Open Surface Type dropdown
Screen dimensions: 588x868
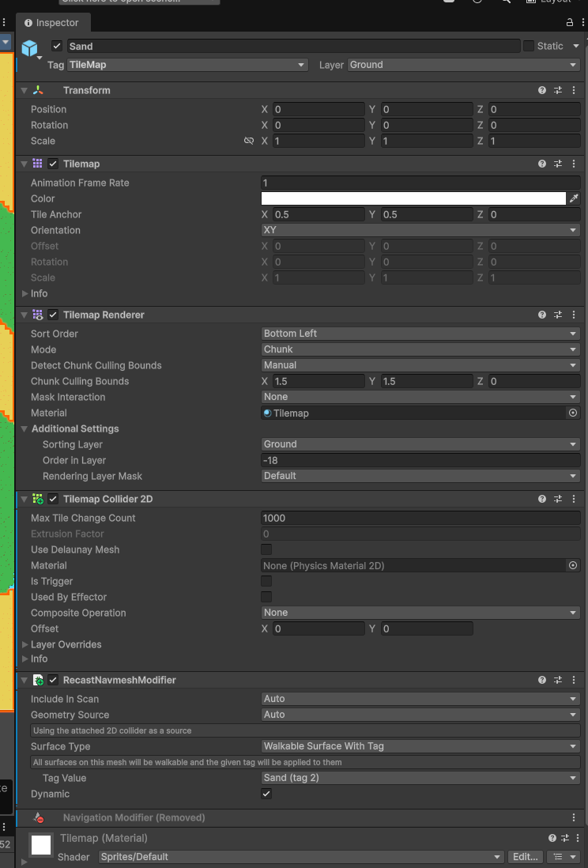(x=420, y=747)
